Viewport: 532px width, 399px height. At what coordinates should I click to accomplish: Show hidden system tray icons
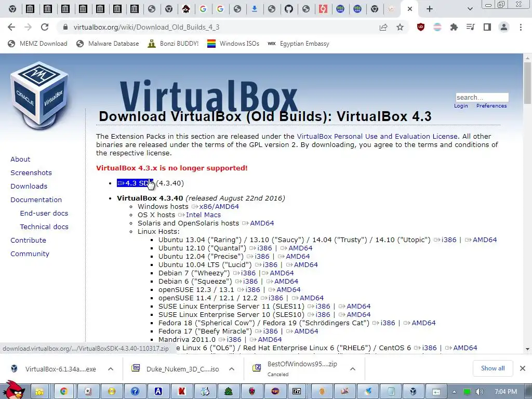tap(454, 392)
